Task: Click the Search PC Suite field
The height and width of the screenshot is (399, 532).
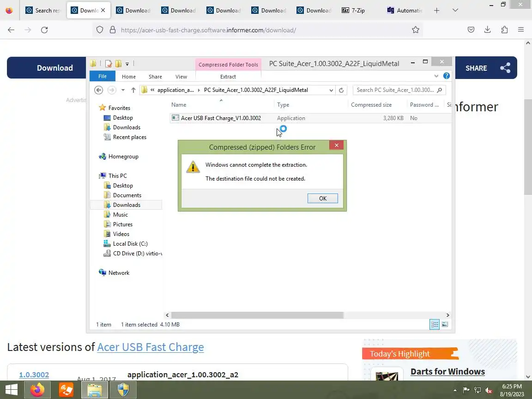Action: click(399, 90)
